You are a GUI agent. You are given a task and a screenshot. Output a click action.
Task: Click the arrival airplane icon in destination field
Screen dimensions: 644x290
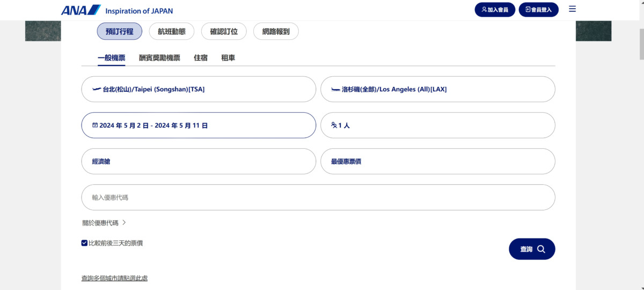click(335, 89)
